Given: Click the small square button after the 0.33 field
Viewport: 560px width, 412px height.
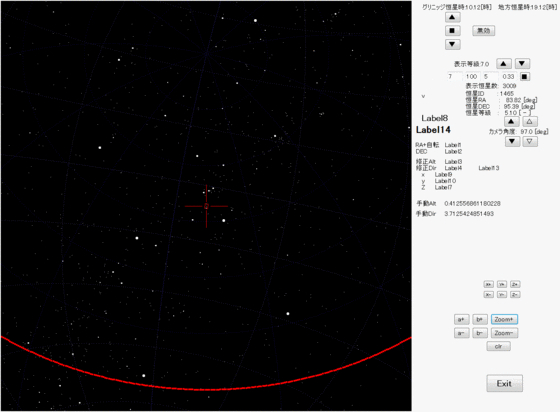Looking at the screenshot, I should (524, 76).
